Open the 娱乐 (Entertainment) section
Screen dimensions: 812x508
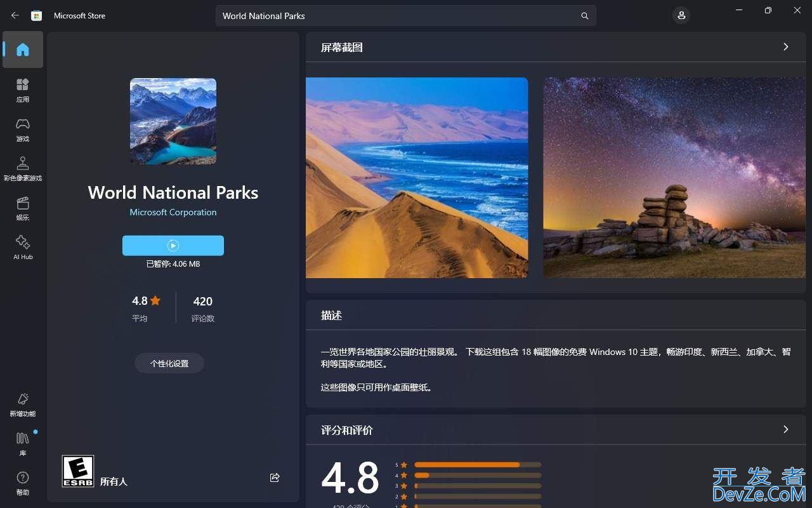coord(23,208)
